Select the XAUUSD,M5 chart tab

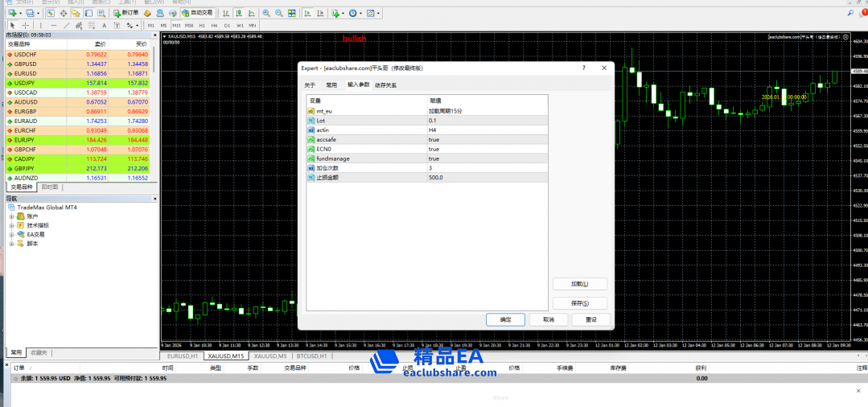[270, 356]
